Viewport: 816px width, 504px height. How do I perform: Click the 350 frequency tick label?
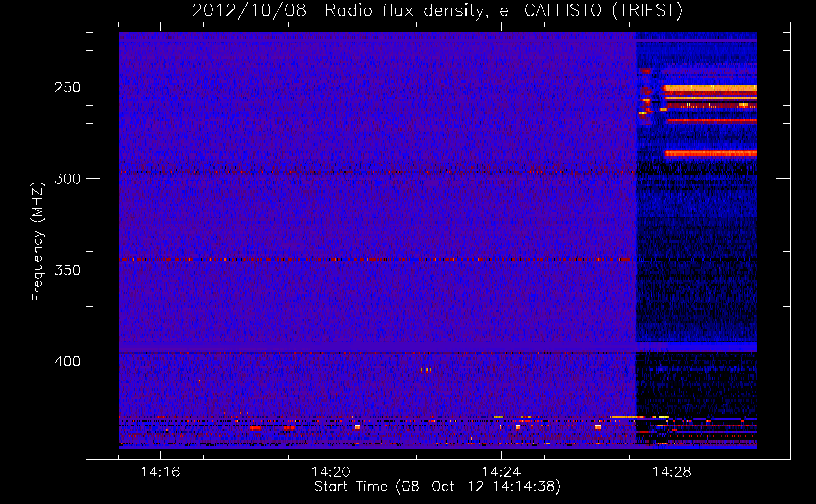68,270
